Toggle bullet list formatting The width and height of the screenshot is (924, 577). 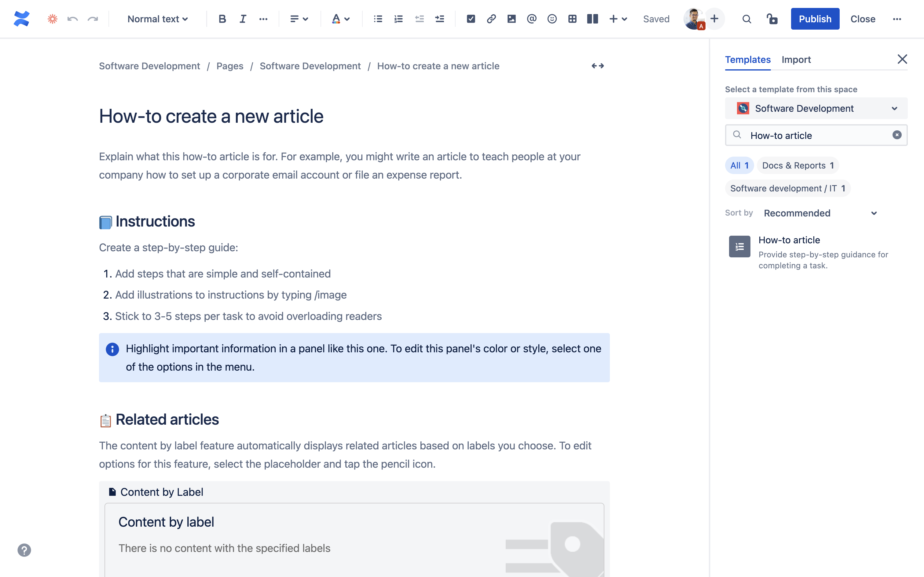pyautogui.click(x=378, y=19)
